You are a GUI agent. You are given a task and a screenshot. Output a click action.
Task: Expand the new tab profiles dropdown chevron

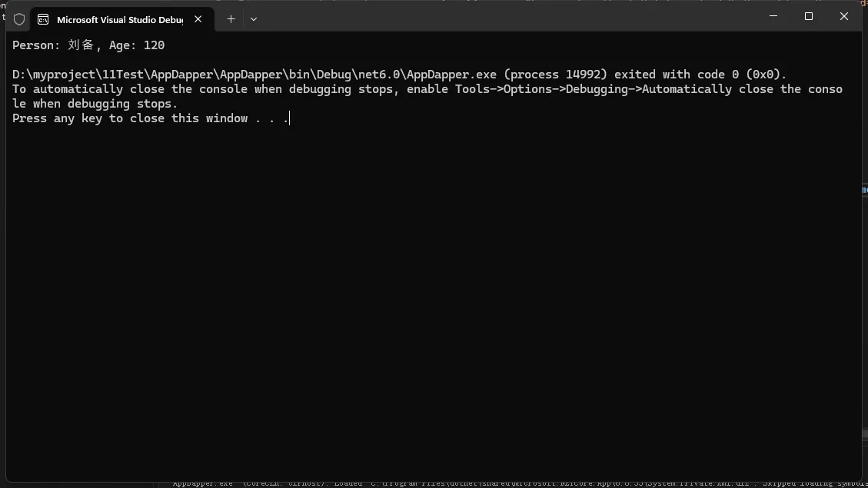(x=254, y=19)
